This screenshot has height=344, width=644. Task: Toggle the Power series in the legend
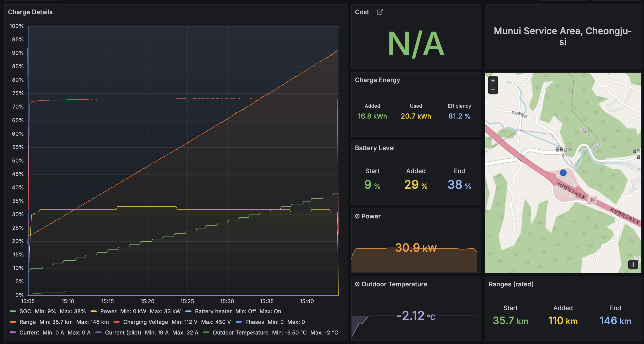tap(108, 311)
